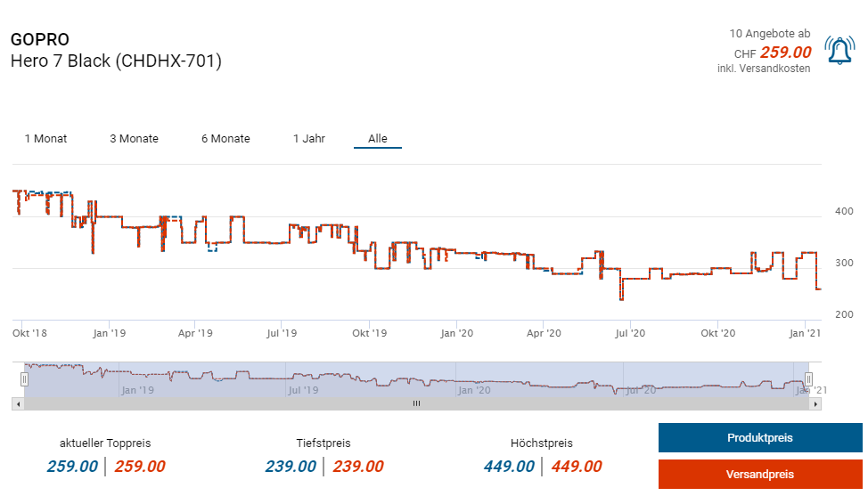Screen dimensions: 868x496
Task: Click the horizontal scrollbar thumb grip
Action: tap(415, 403)
